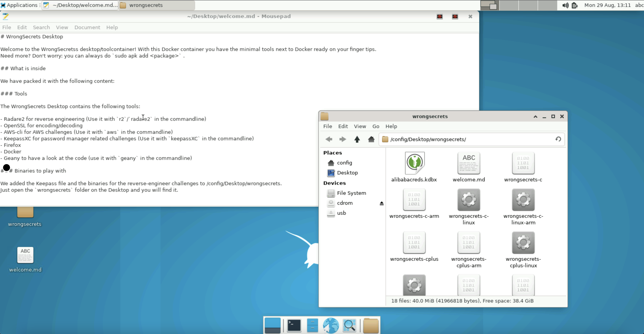Viewport: 644px width, 334px height.
Task: Open the file manager View menu
Action: [360, 126]
